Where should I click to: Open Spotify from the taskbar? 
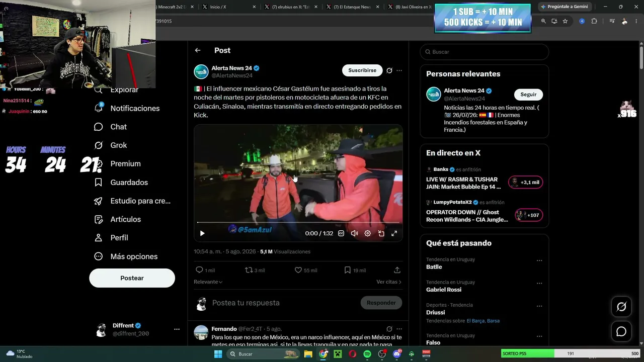367,354
